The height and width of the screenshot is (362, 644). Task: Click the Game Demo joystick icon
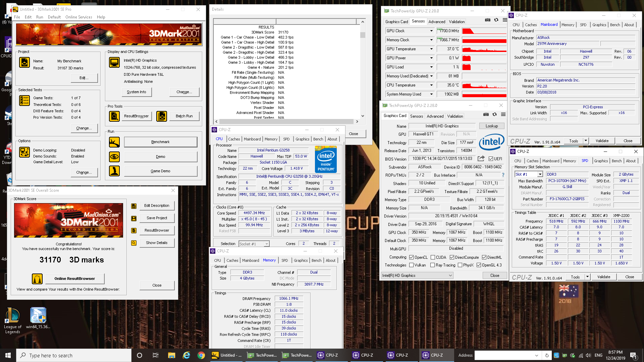pos(114,171)
